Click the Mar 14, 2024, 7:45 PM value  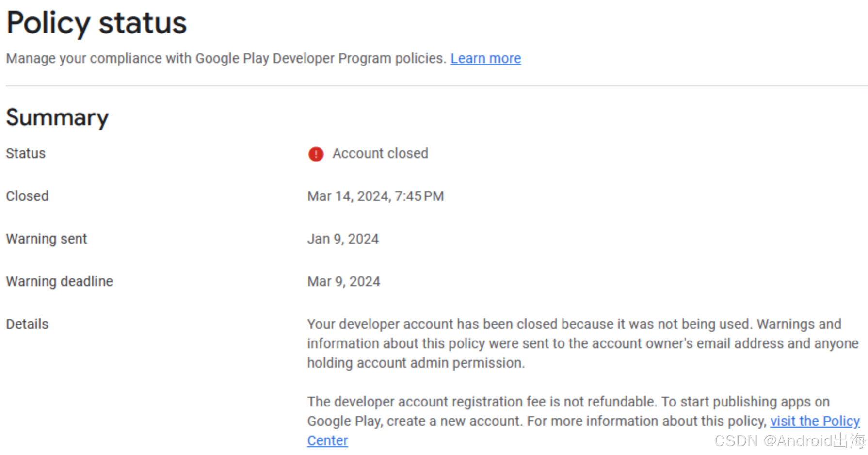[376, 196]
